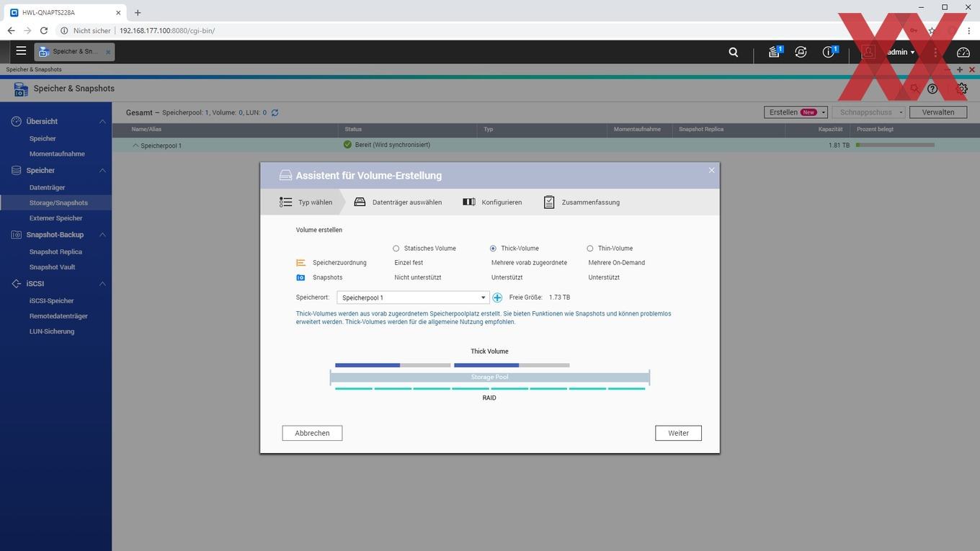Image resolution: width=980 pixels, height=551 pixels.
Task: Sort by Name/Alias column header
Action: click(x=146, y=129)
